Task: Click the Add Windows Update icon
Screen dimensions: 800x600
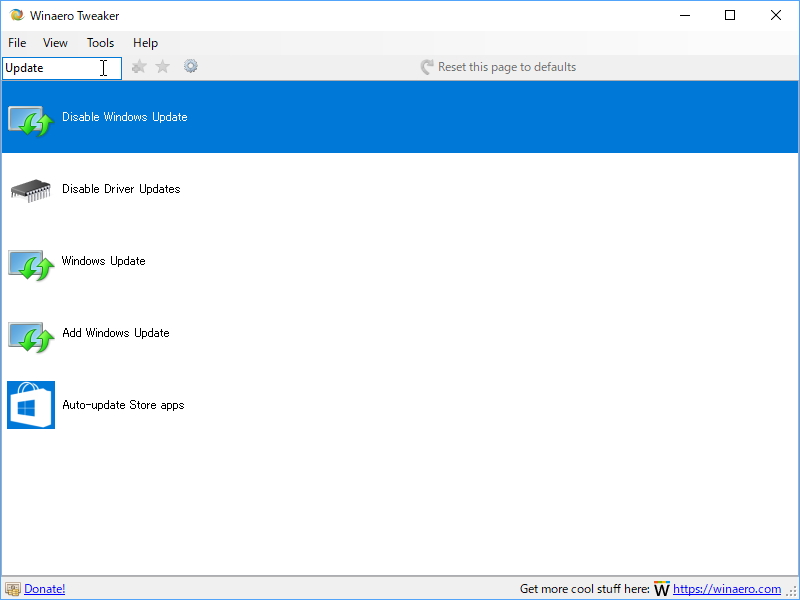Action: 31,337
